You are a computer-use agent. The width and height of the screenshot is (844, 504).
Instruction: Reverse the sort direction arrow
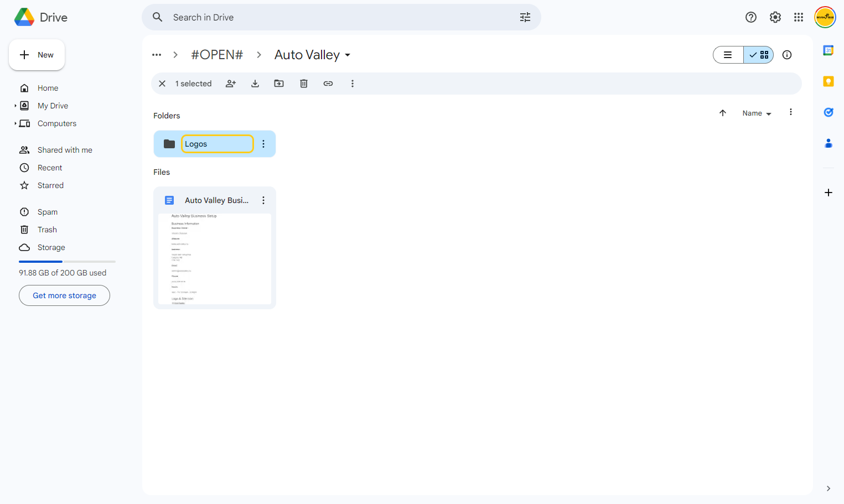723,113
